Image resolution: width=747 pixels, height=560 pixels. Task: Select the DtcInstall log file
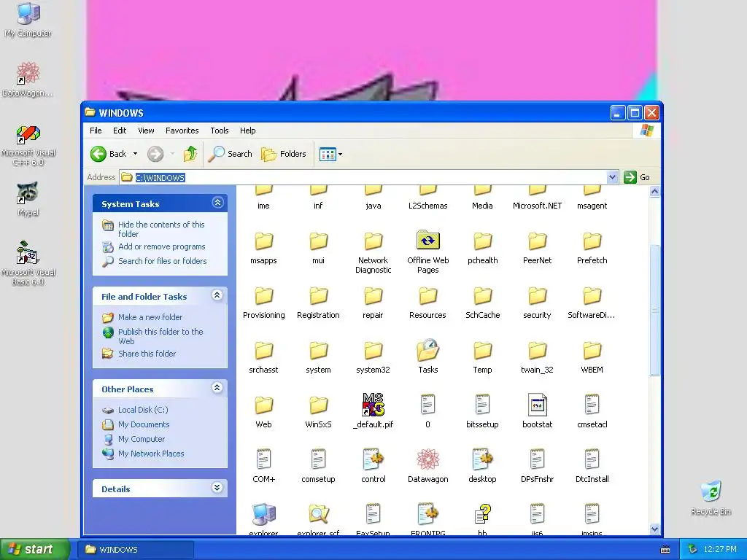pos(592,467)
